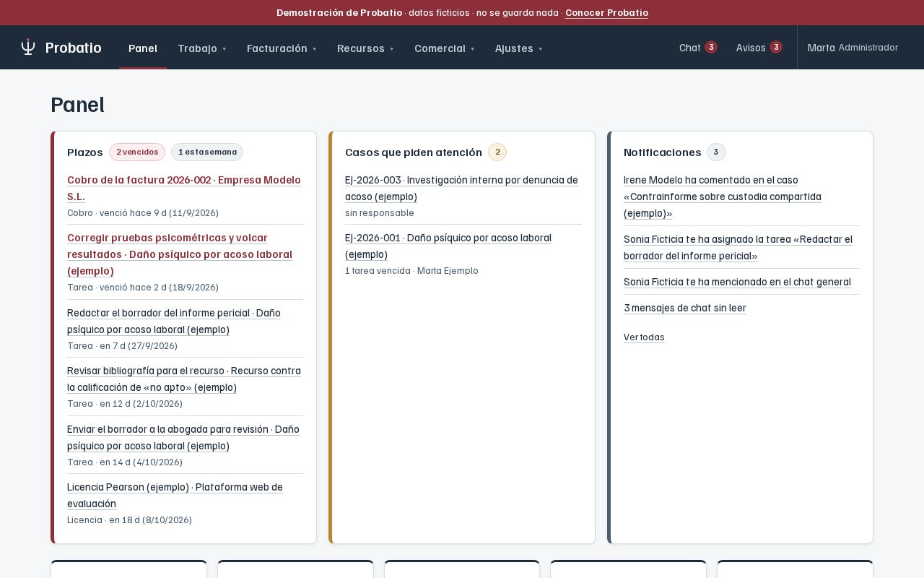Click the 1 esta semana badge
924x578 pixels.
[x=207, y=152]
